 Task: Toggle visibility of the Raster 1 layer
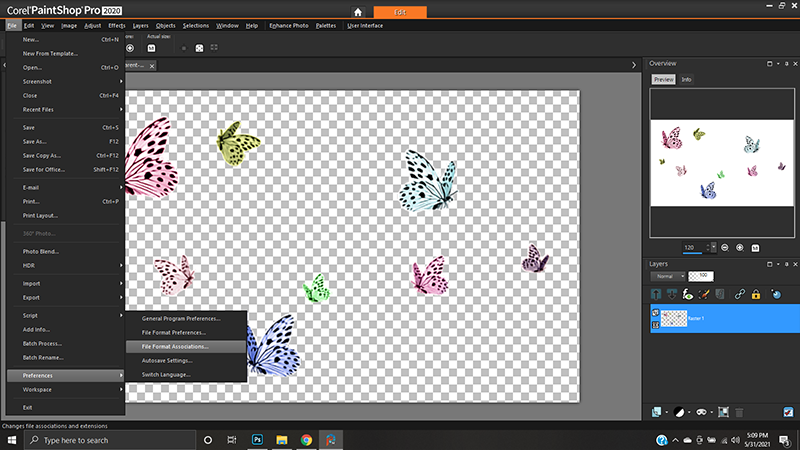(656, 314)
